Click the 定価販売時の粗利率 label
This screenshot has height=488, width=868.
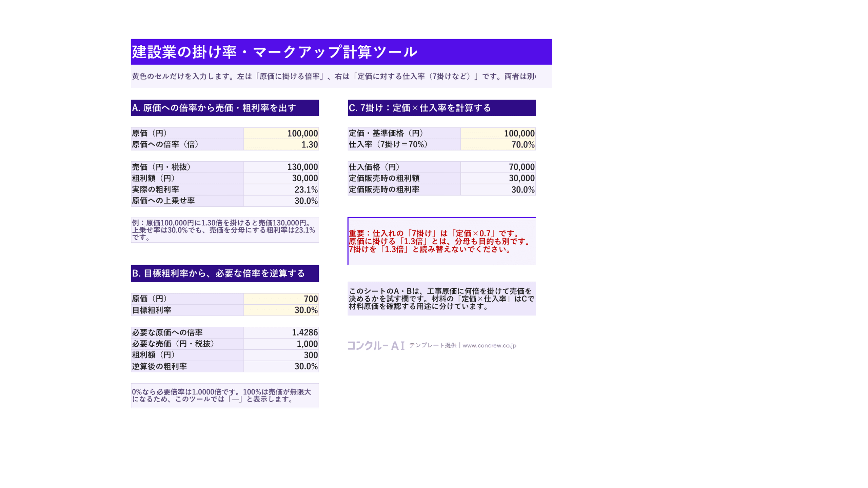pos(404,189)
